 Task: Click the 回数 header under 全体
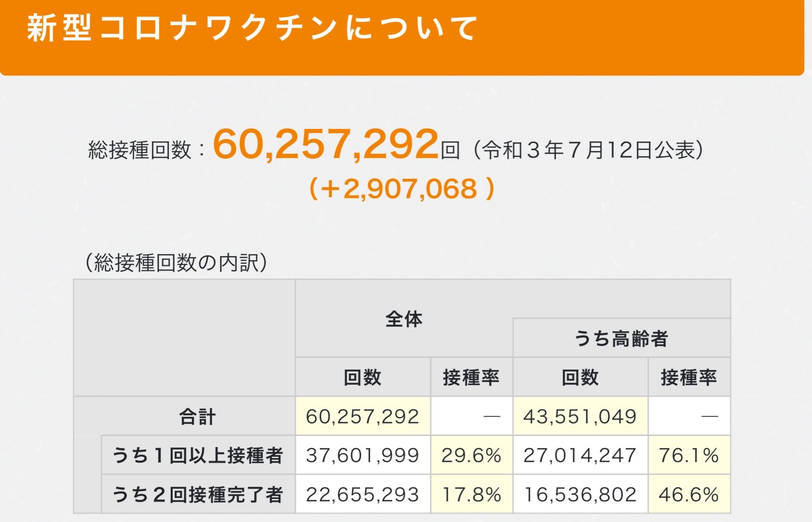tap(363, 377)
